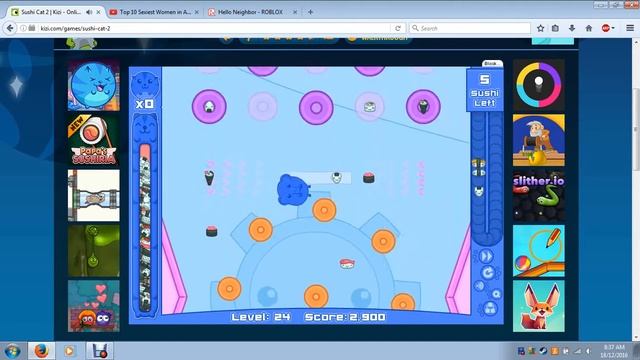This screenshot has width=640, height=360.
Task: Click the nigiri sushi inside the gear wheel
Action: point(347,264)
